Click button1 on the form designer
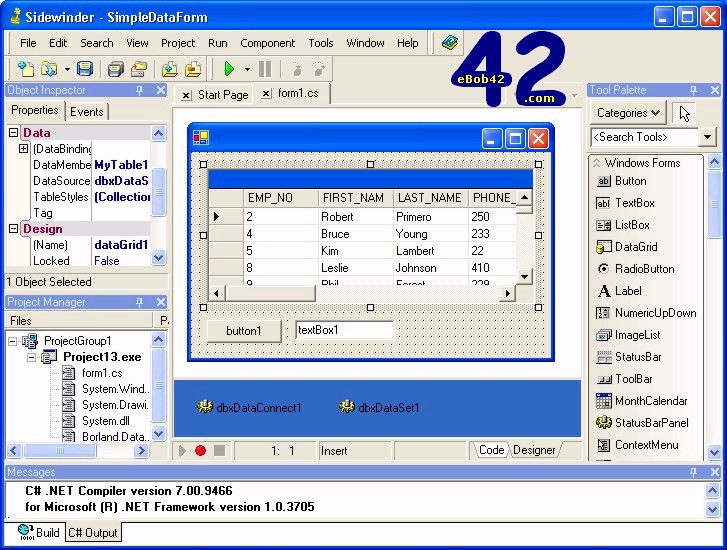Image resolution: width=727 pixels, height=550 pixels. click(x=243, y=331)
